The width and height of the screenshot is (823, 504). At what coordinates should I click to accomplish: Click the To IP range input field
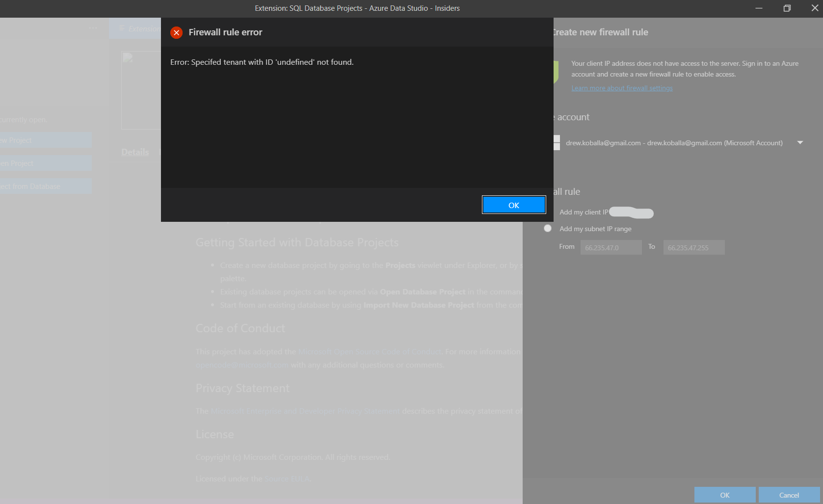[x=693, y=247]
